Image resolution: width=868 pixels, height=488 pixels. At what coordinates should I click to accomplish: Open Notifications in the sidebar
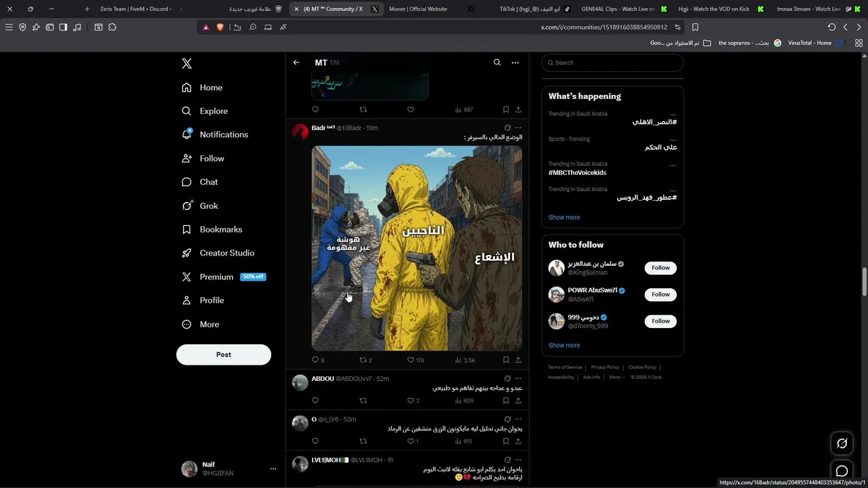point(215,134)
